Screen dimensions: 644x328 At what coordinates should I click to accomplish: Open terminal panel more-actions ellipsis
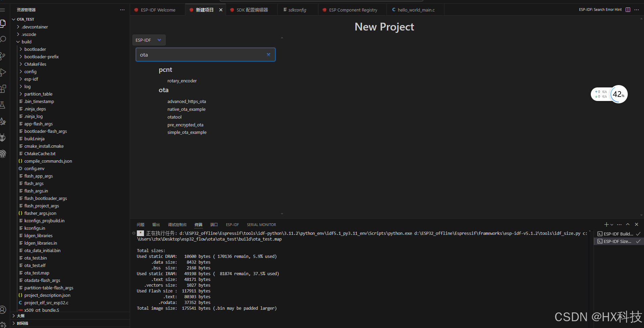(x=619, y=224)
